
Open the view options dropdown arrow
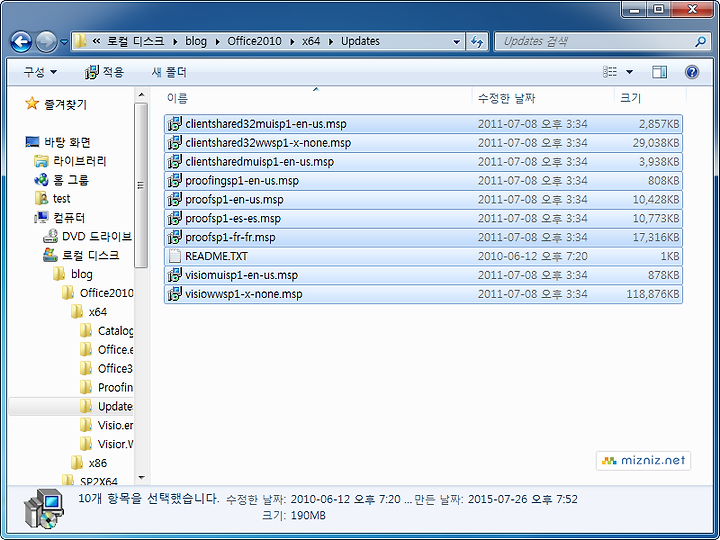click(630, 72)
